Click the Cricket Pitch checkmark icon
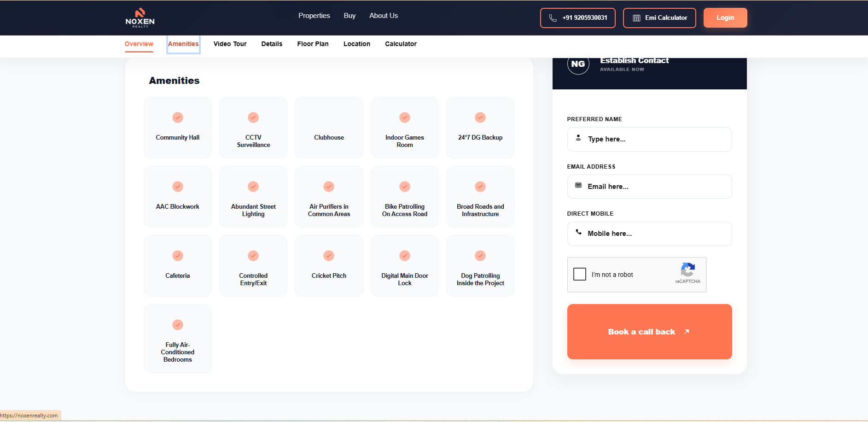This screenshot has height=422, width=868. [329, 256]
